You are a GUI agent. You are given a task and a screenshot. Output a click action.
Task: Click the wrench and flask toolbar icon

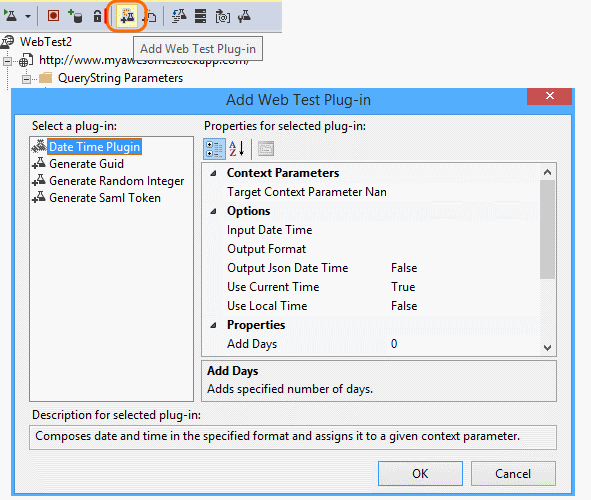point(244,16)
